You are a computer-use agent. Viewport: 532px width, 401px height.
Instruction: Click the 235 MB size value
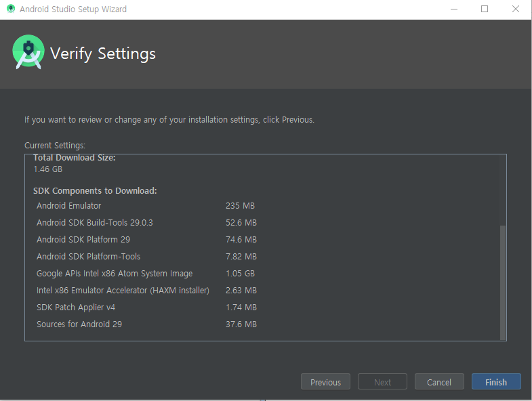tap(240, 206)
